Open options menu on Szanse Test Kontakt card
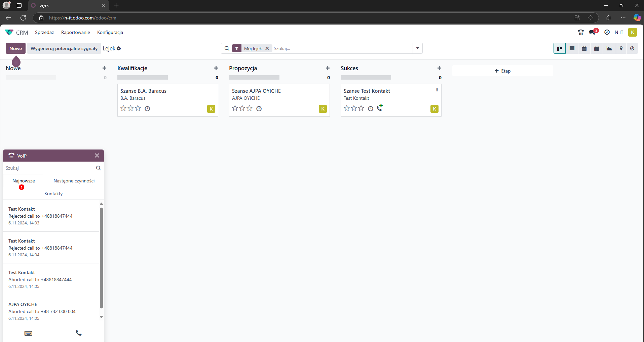 click(436, 89)
